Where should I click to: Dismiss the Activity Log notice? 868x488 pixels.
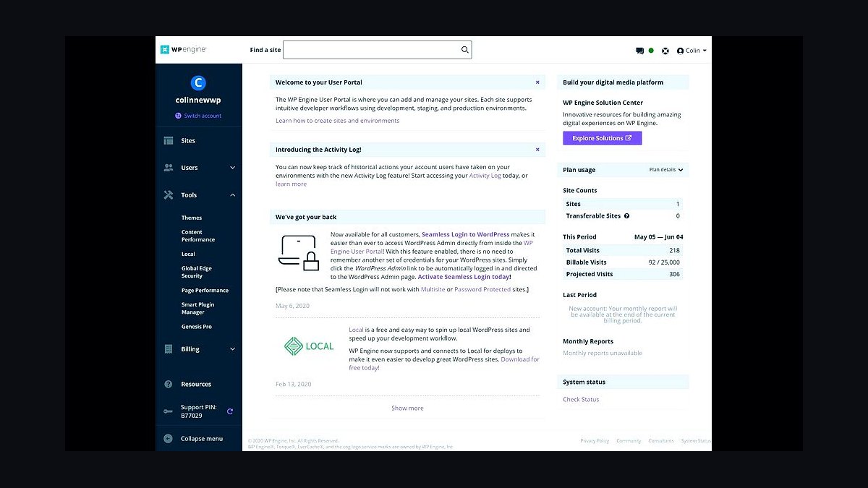[537, 150]
